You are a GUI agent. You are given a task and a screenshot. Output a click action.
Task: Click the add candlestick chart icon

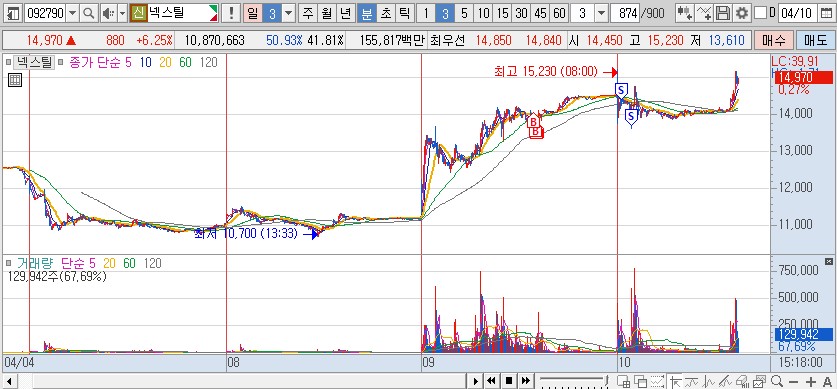click(685, 13)
